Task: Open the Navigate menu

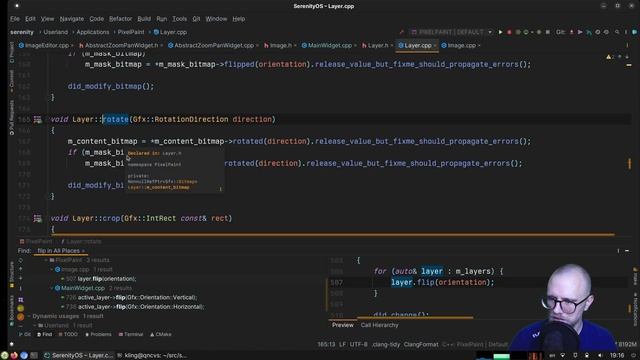Action: pos(71,19)
